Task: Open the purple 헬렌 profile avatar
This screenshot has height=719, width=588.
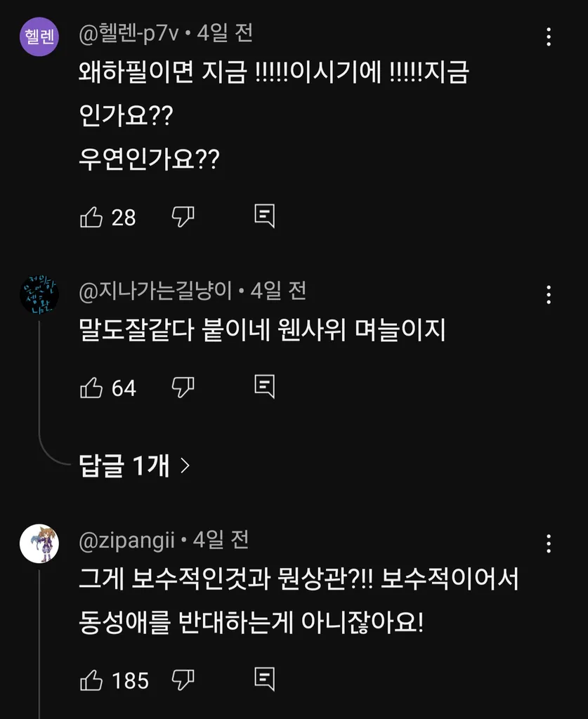Action: pyautogui.click(x=39, y=37)
